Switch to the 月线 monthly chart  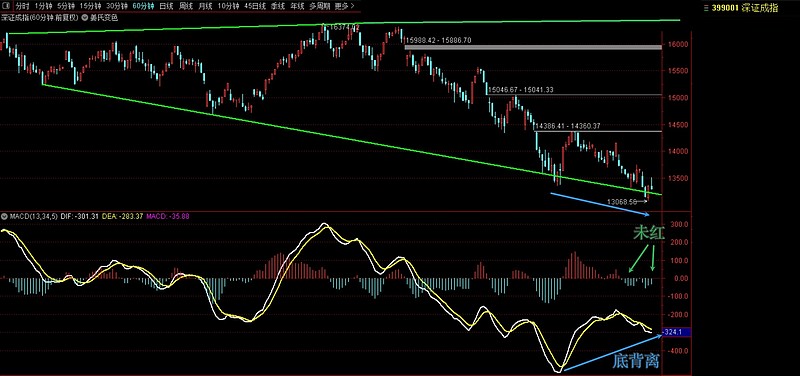click(x=205, y=7)
